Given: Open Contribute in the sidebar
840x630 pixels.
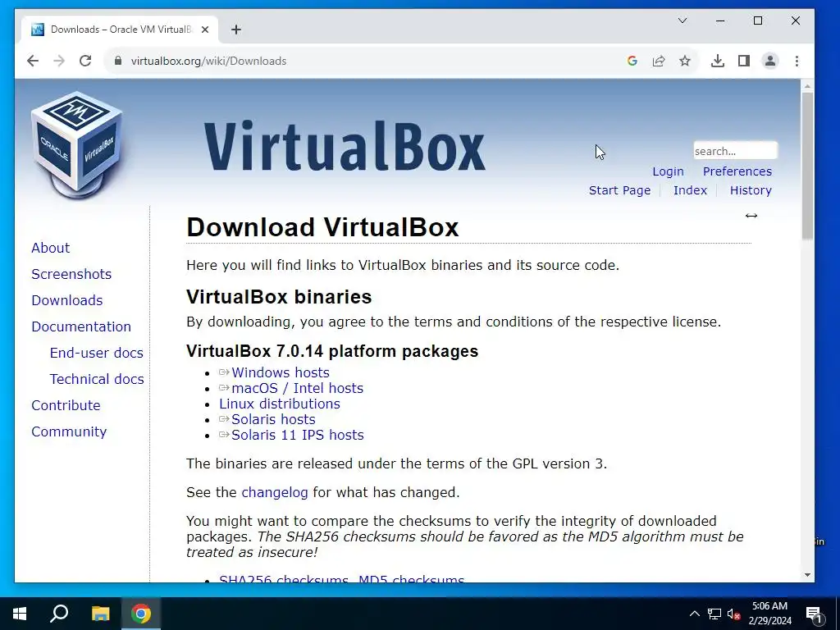Looking at the screenshot, I should [66, 405].
